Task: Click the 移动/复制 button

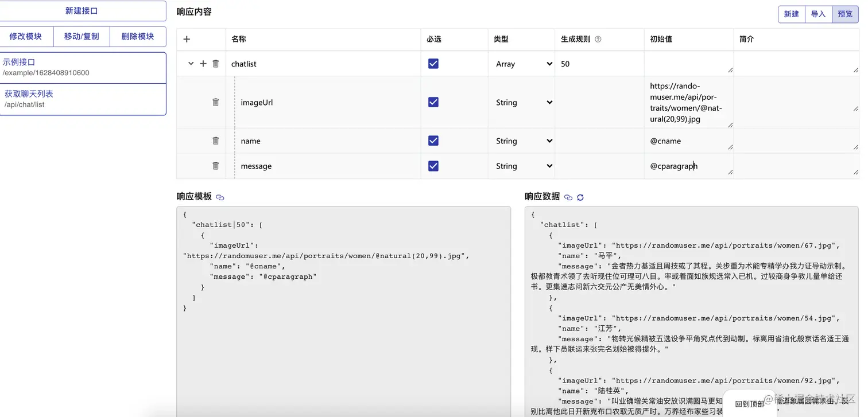Action: coord(82,36)
